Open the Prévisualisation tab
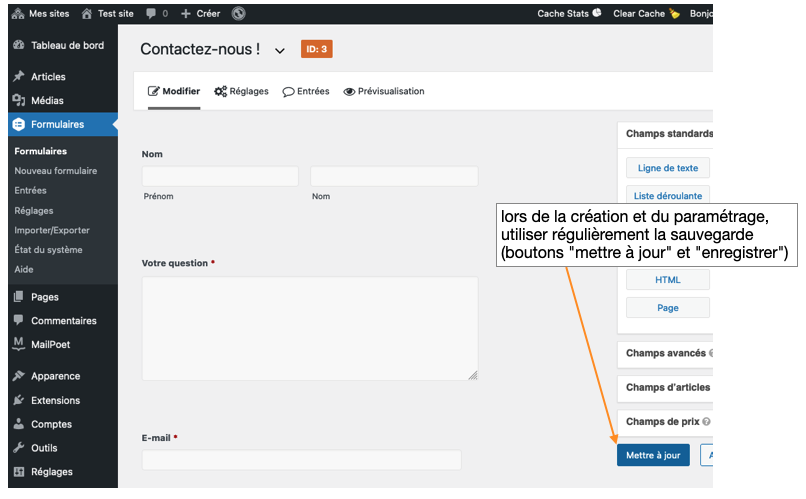 (x=383, y=91)
